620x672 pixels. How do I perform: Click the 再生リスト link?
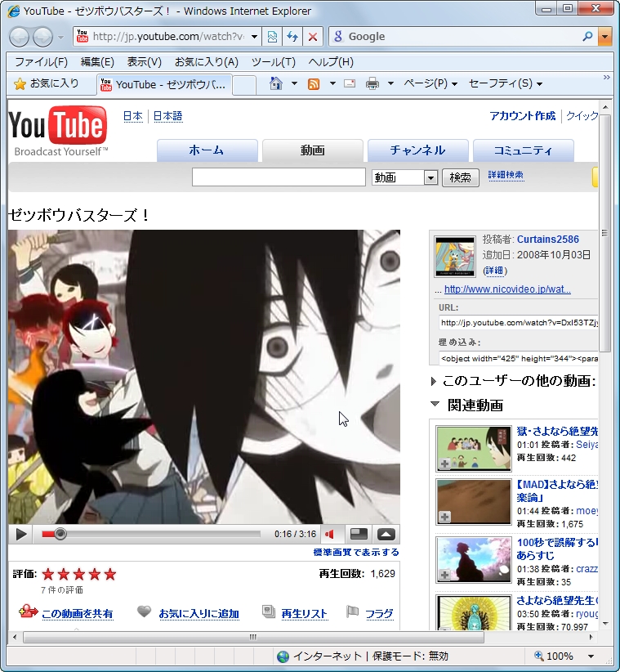[x=304, y=614]
